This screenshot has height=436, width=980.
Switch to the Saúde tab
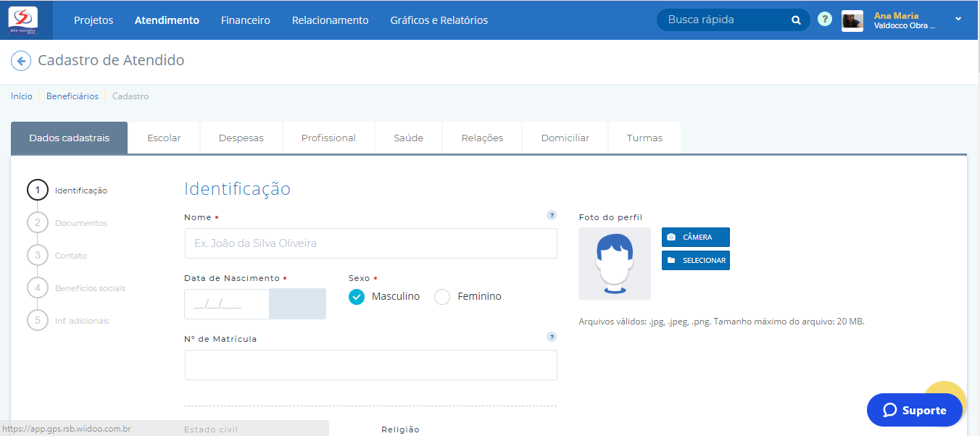pyautogui.click(x=408, y=138)
